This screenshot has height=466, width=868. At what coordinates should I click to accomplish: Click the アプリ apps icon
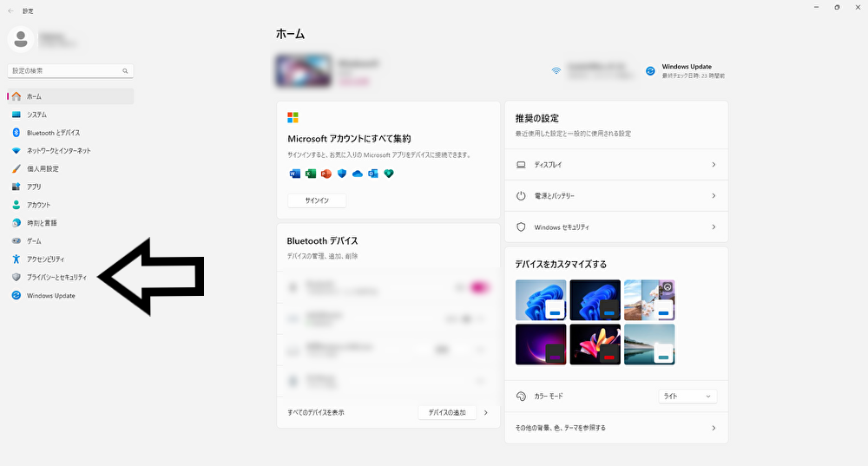pos(16,187)
